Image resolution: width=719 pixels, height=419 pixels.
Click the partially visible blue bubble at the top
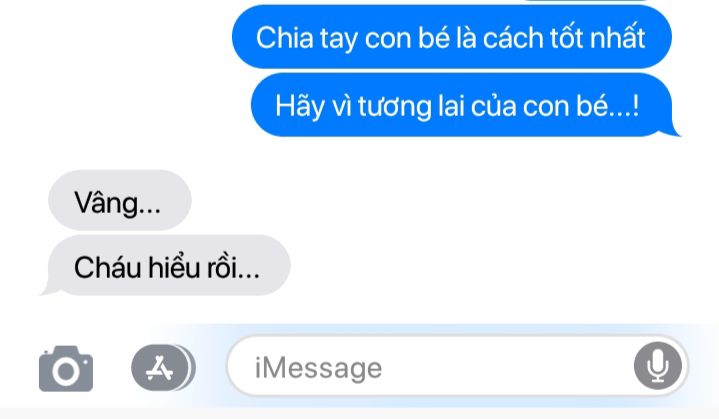click(x=585, y=0)
